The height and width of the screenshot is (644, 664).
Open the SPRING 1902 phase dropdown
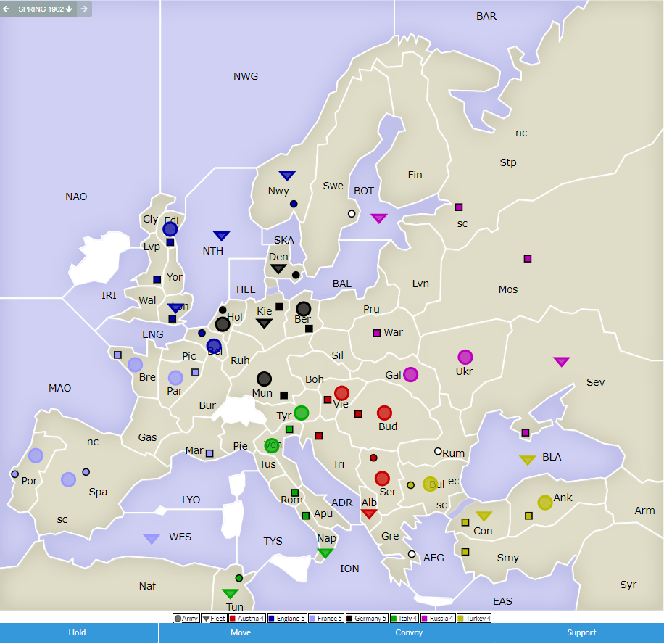point(45,9)
